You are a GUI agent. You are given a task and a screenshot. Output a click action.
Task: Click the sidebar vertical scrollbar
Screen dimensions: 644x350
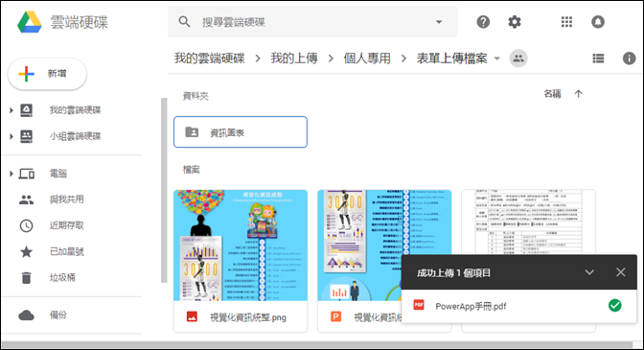[x=164, y=190]
